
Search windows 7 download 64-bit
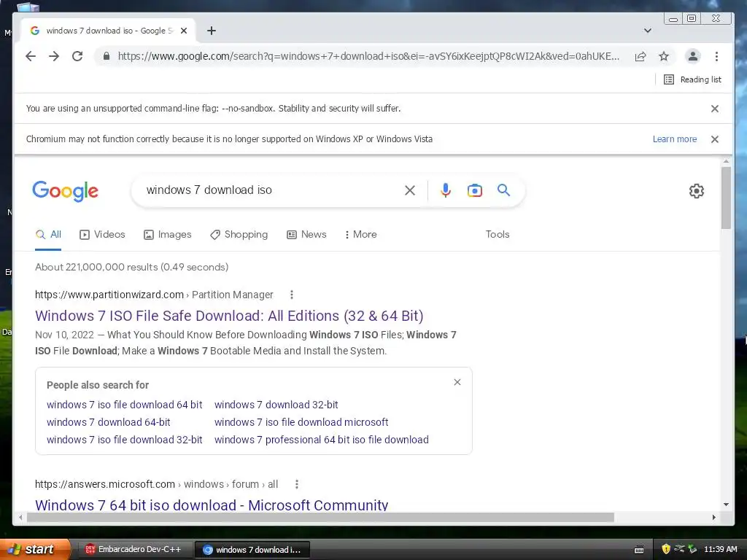[108, 422]
